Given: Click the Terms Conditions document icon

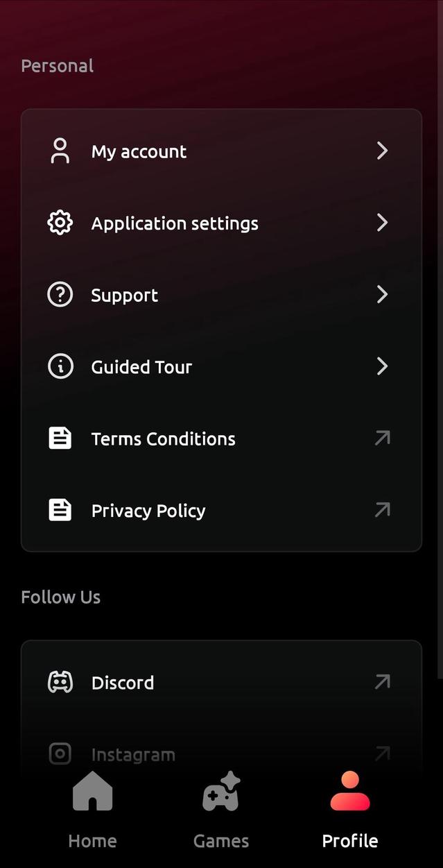Looking at the screenshot, I should click(60, 438).
